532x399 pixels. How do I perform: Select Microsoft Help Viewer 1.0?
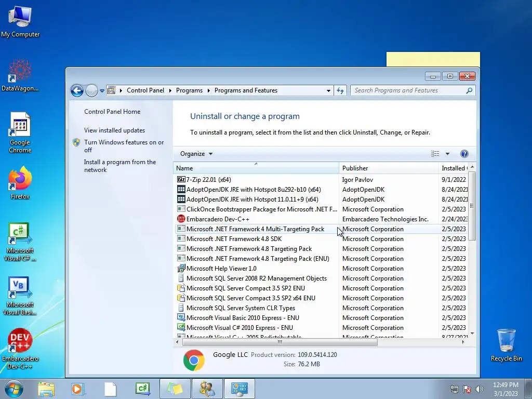[321, 268]
